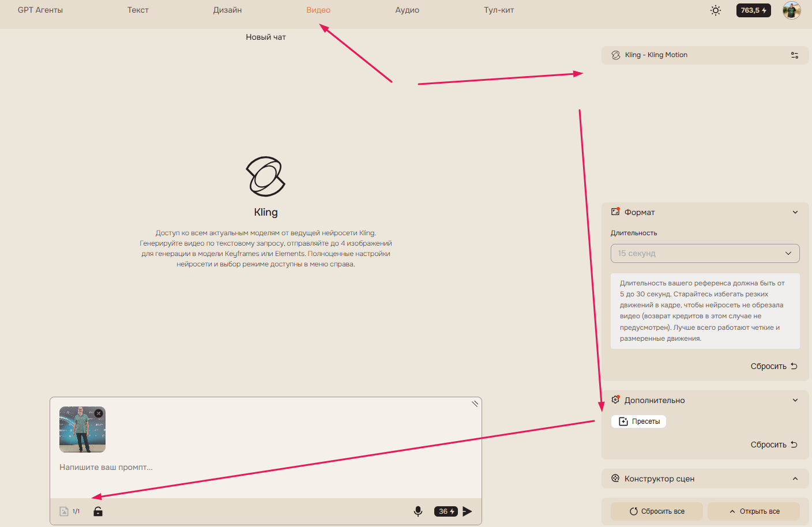Click the 36 credits cost badge
Viewport: 812px width, 527px height.
pyautogui.click(x=446, y=511)
